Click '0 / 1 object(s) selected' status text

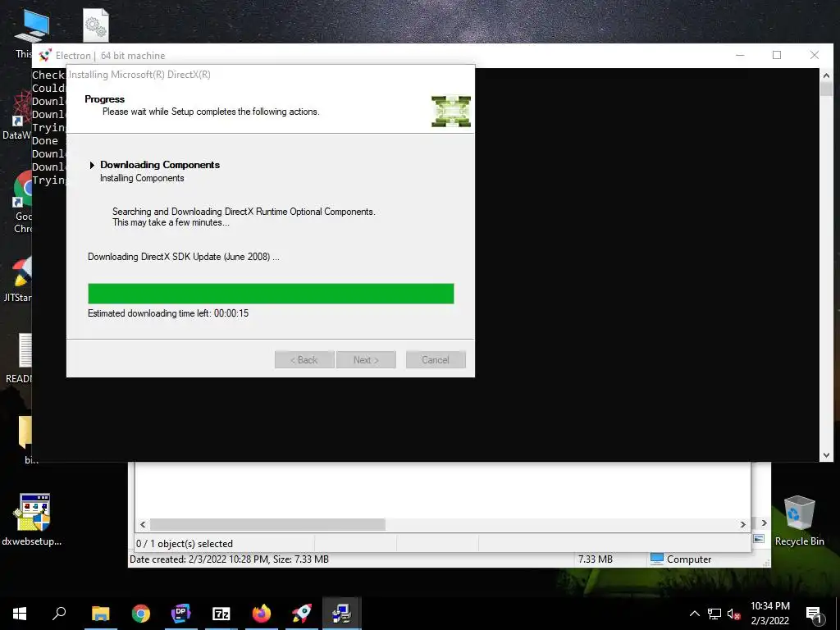point(185,543)
